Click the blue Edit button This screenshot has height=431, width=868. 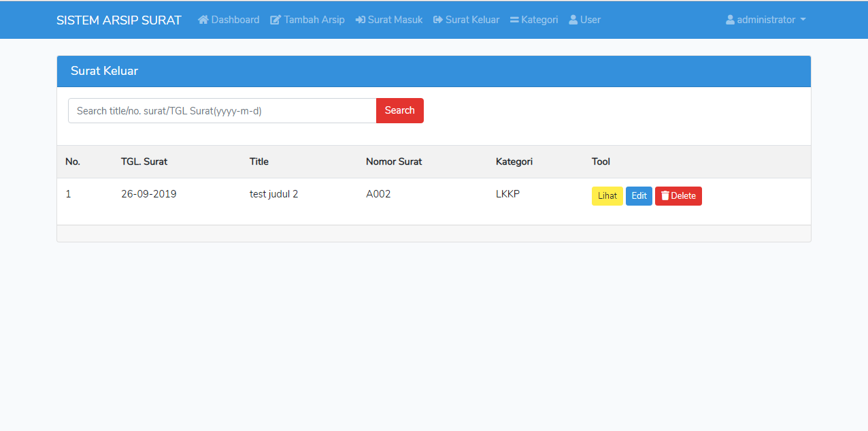pos(639,196)
